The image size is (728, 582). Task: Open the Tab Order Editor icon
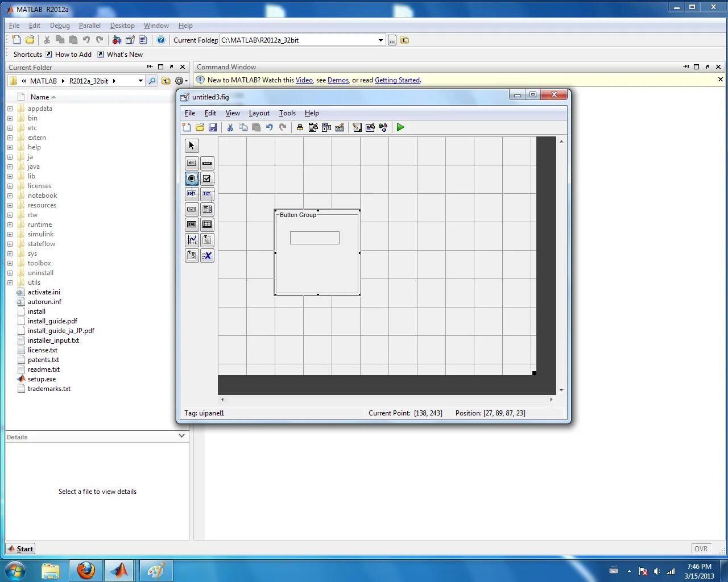(x=326, y=127)
